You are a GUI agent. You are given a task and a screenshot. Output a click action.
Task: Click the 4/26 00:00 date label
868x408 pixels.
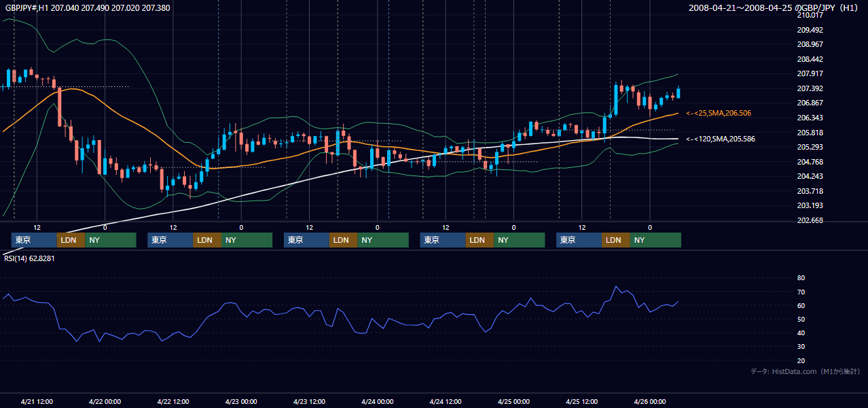click(649, 401)
